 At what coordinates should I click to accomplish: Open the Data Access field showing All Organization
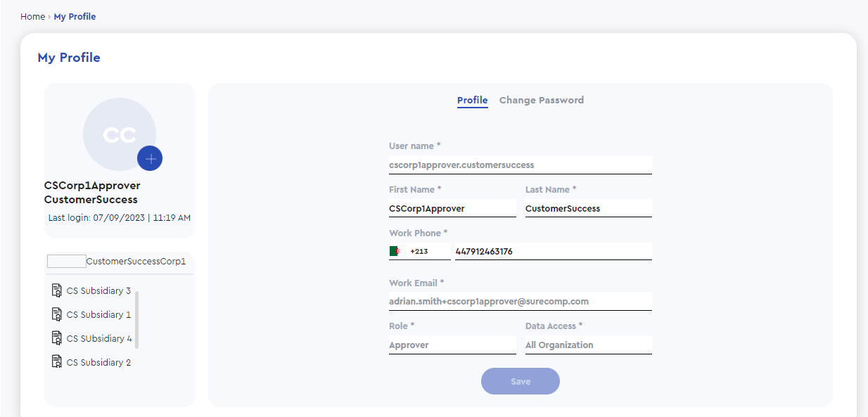click(x=589, y=345)
